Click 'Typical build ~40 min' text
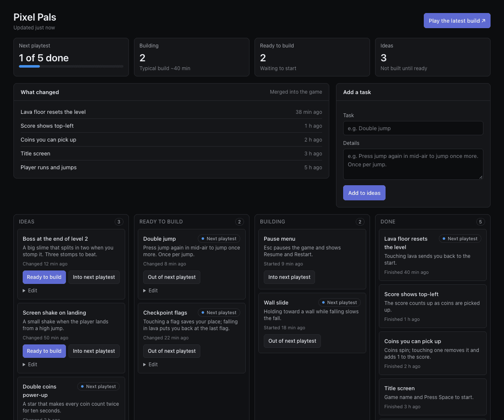The width and height of the screenshot is (504, 420). [165, 68]
